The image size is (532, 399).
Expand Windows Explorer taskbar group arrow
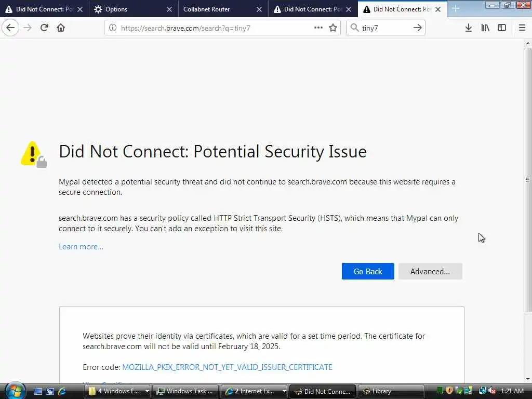[147, 391]
